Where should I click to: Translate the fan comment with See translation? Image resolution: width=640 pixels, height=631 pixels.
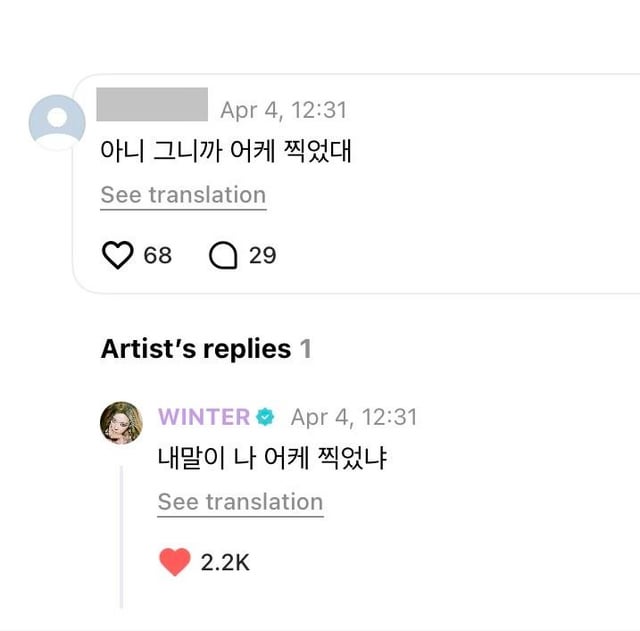(x=183, y=195)
